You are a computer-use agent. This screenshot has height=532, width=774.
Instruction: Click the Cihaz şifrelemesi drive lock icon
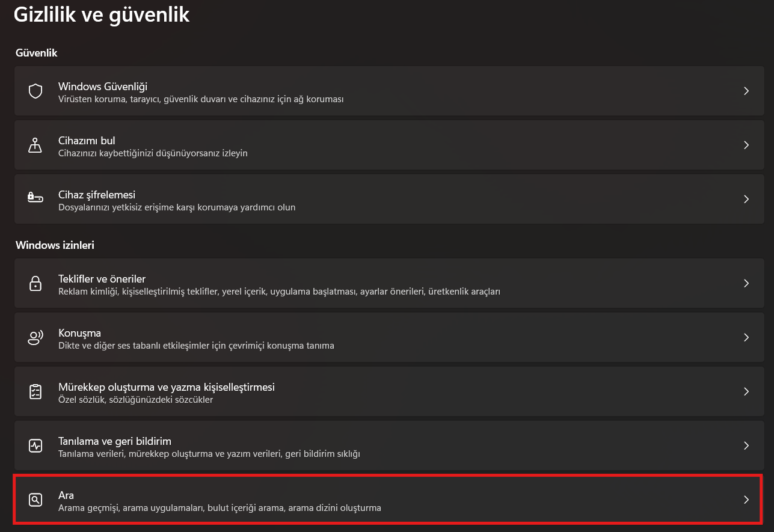[x=35, y=198]
